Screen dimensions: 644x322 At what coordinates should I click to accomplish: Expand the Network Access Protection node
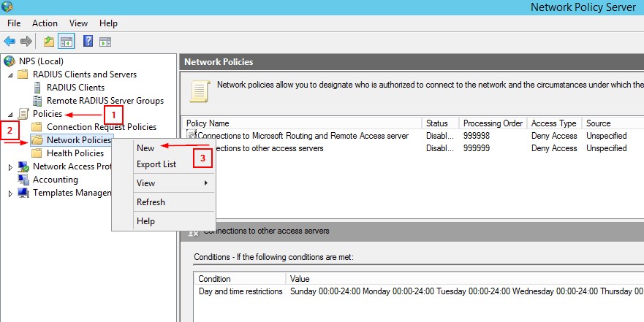[11, 167]
